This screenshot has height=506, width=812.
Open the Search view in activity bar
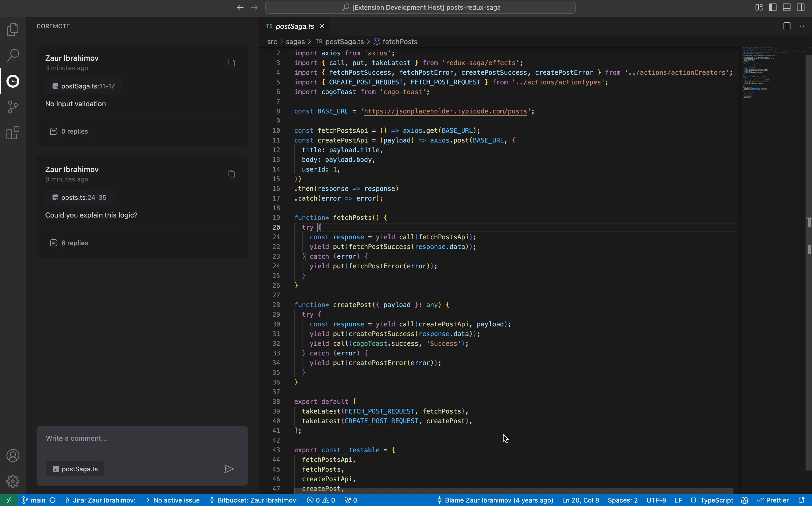click(x=13, y=55)
